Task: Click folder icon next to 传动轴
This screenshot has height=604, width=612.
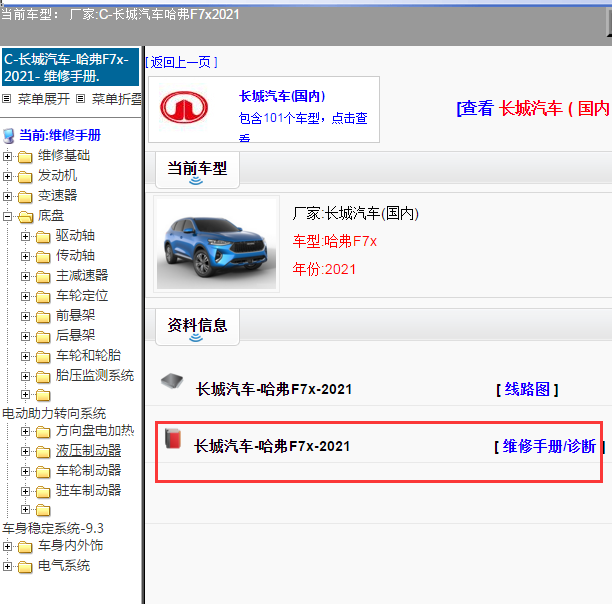Action: pyautogui.click(x=43, y=257)
